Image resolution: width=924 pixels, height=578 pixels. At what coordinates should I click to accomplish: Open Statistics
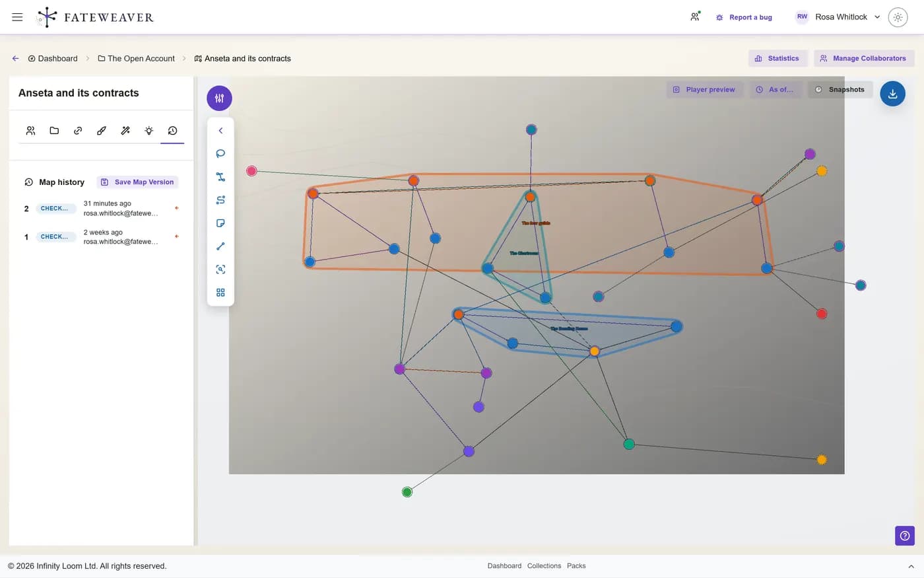click(x=777, y=59)
